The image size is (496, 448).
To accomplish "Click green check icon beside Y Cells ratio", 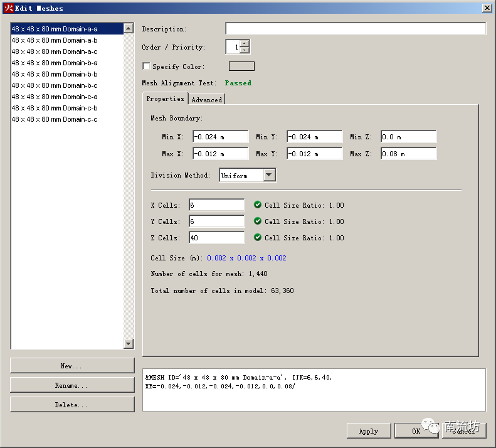I will [x=258, y=221].
